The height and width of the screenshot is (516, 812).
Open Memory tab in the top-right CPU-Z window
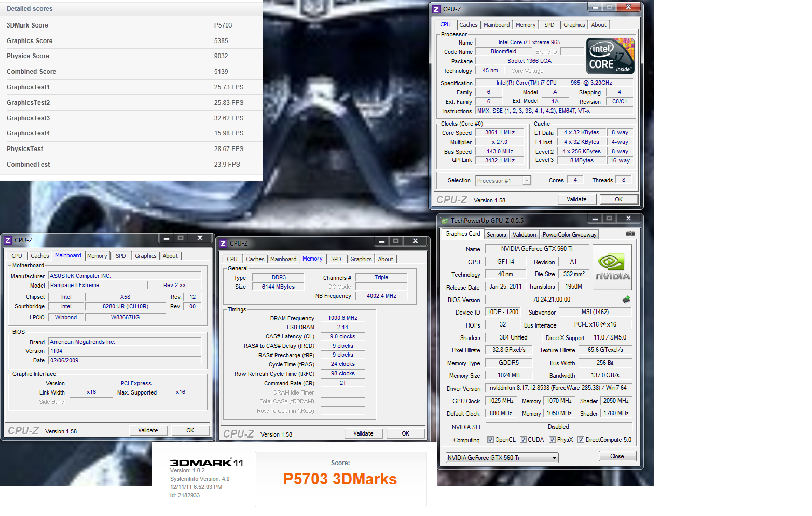pyautogui.click(x=526, y=25)
